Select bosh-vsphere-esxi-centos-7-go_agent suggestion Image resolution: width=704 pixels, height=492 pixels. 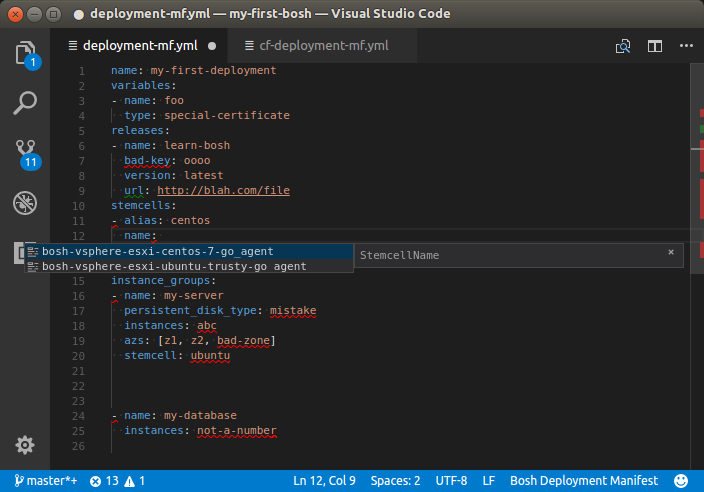point(189,251)
